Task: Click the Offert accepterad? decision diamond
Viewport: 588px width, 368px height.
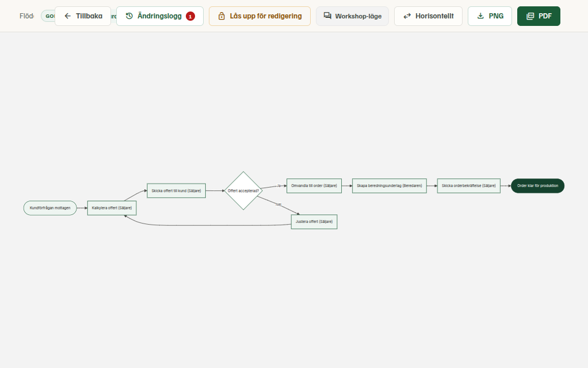Action: (x=243, y=191)
